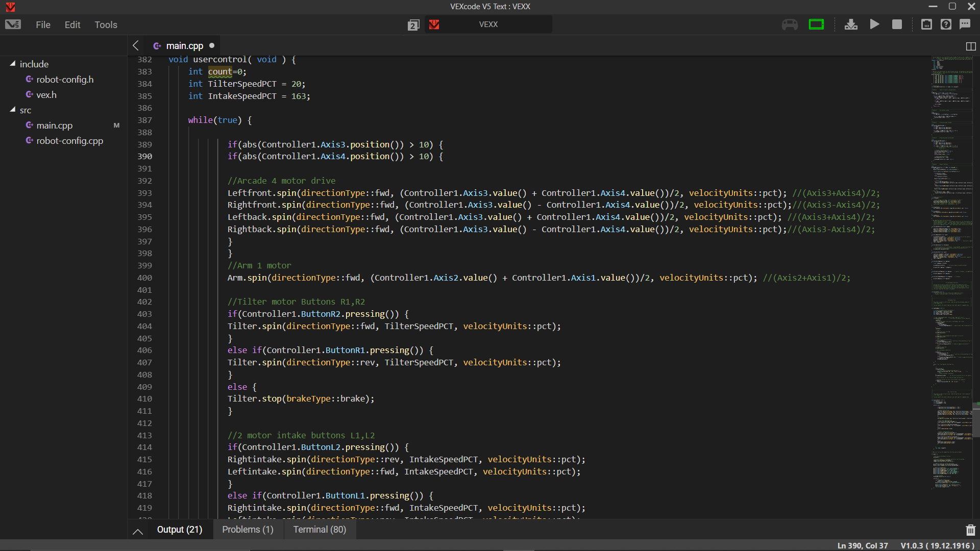Open the File menu
The image size is (980, 551).
(x=43, y=25)
